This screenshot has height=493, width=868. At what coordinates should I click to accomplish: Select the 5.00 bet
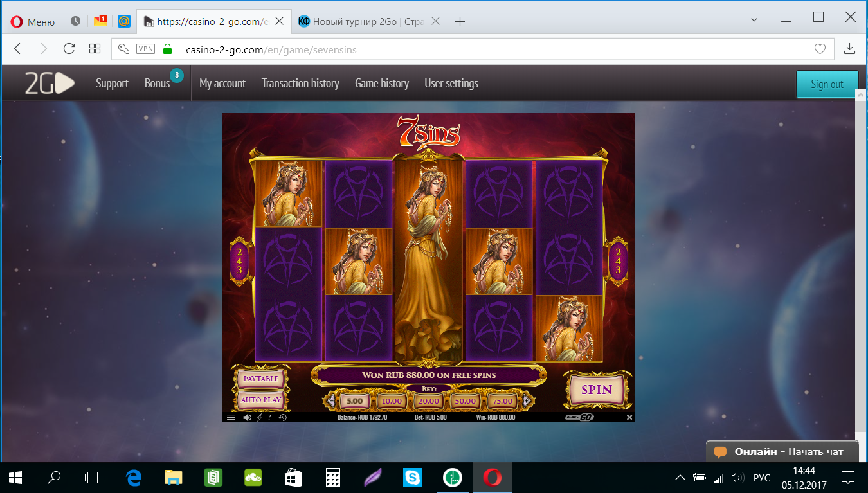click(354, 401)
